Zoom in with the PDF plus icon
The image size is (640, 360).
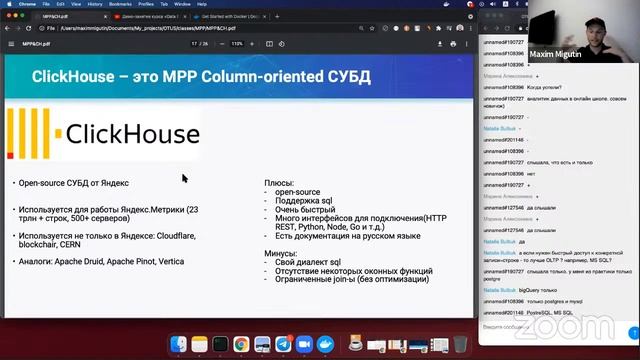point(252,44)
